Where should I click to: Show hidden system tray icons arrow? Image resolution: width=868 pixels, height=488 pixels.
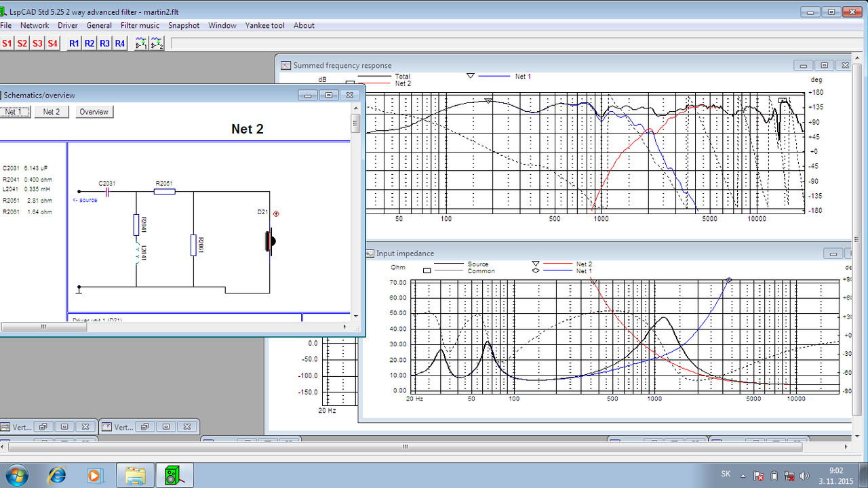(x=743, y=475)
